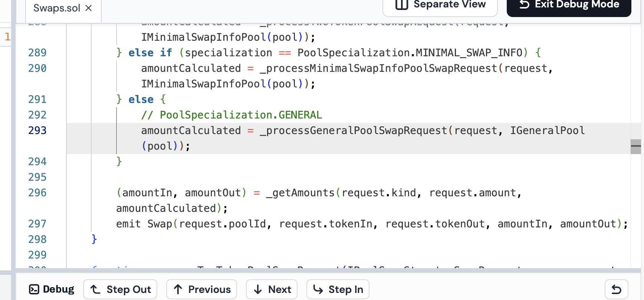Go to Previous debug step
This screenshot has width=644, height=300.
201,289
